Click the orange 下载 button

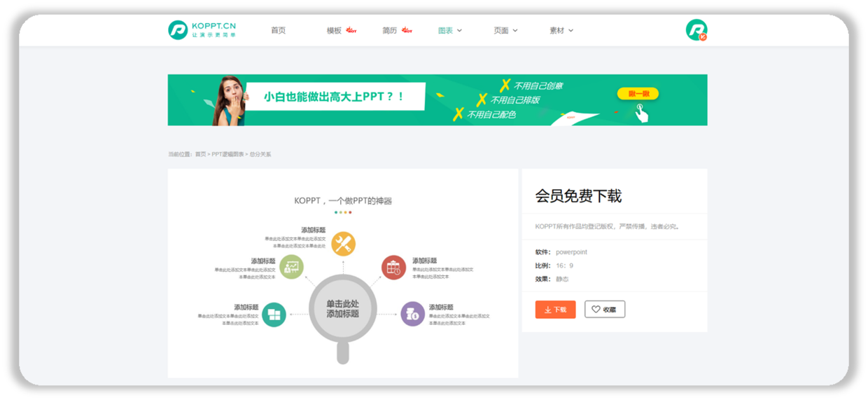tap(555, 309)
